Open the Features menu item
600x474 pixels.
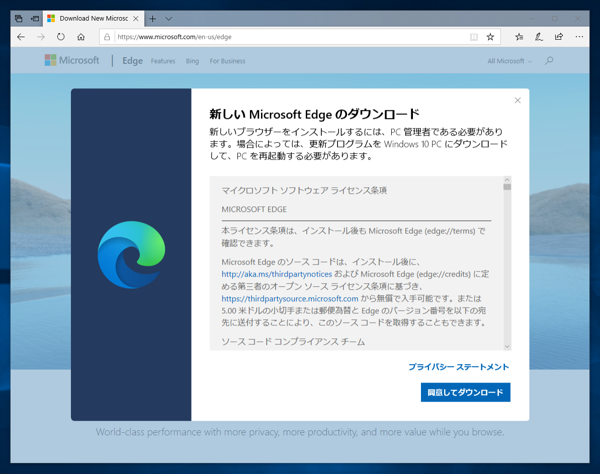point(163,61)
